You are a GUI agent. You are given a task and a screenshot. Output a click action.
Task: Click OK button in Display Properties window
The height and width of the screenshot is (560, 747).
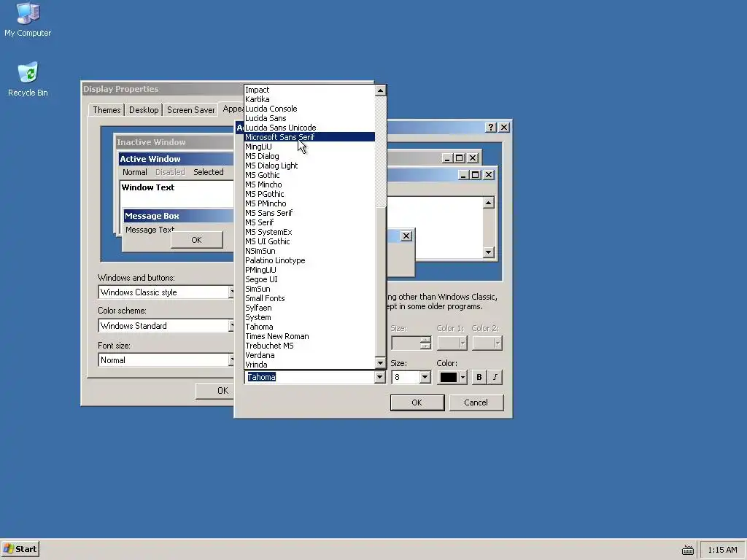pos(215,391)
